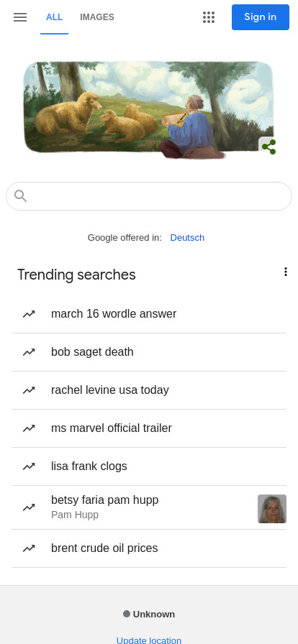The height and width of the screenshot is (644, 298).
Task: Click trend arrow beside brent crude oil prices
Action: click(x=29, y=548)
